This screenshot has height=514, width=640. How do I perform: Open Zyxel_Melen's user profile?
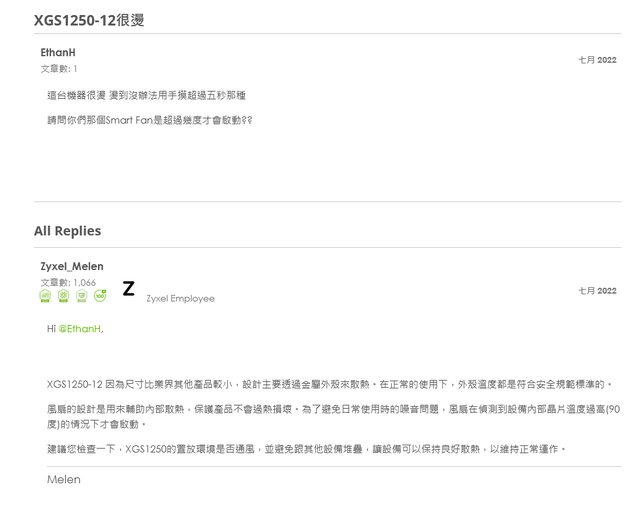click(x=71, y=267)
